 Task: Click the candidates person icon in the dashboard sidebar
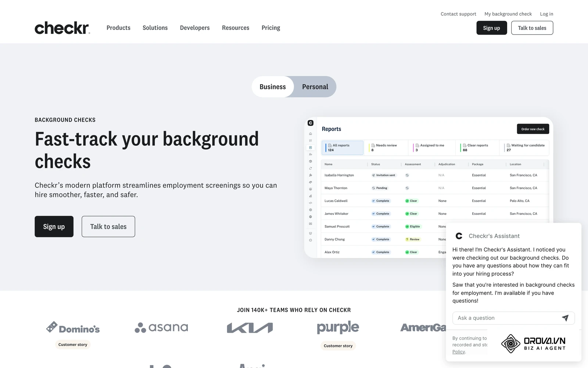click(311, 155)
